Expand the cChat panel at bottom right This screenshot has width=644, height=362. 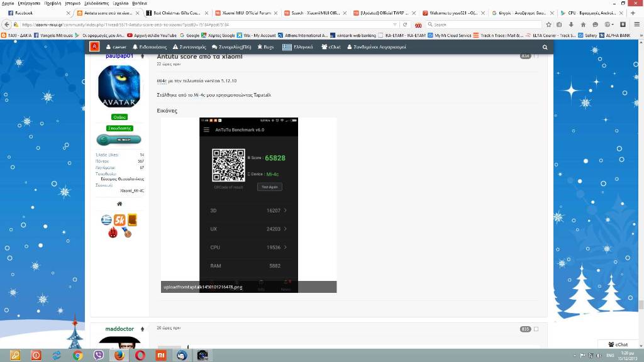618,344
